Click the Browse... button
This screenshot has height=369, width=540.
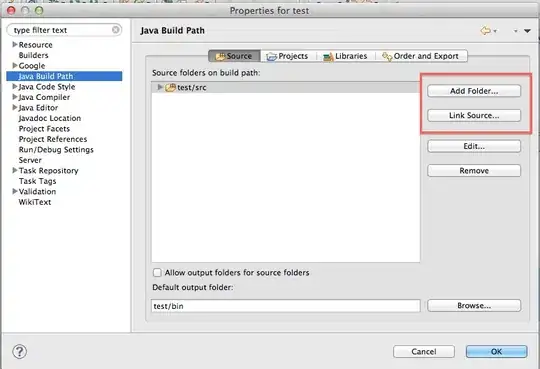[x=474, y=306]
